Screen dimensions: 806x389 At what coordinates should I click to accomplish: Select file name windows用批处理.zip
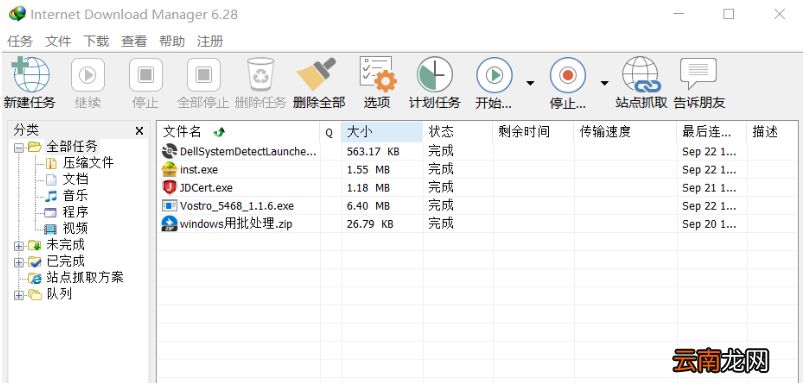236,225
